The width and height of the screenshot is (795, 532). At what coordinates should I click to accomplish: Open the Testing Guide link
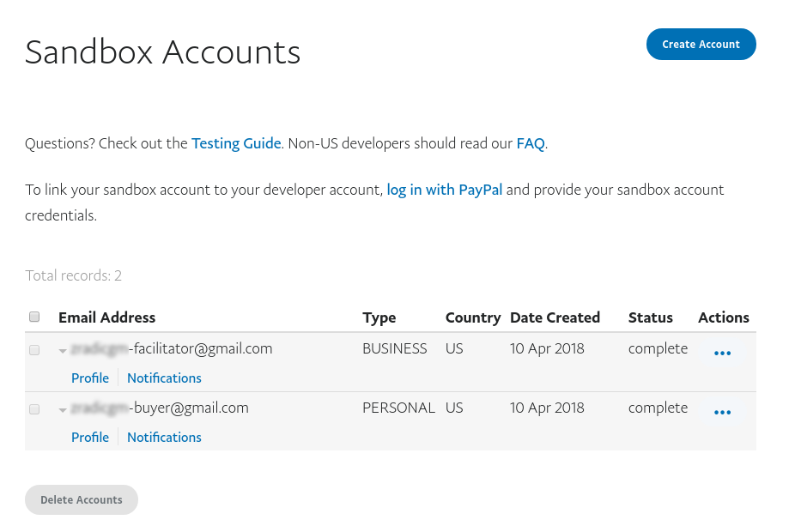(x=236, y=143)
